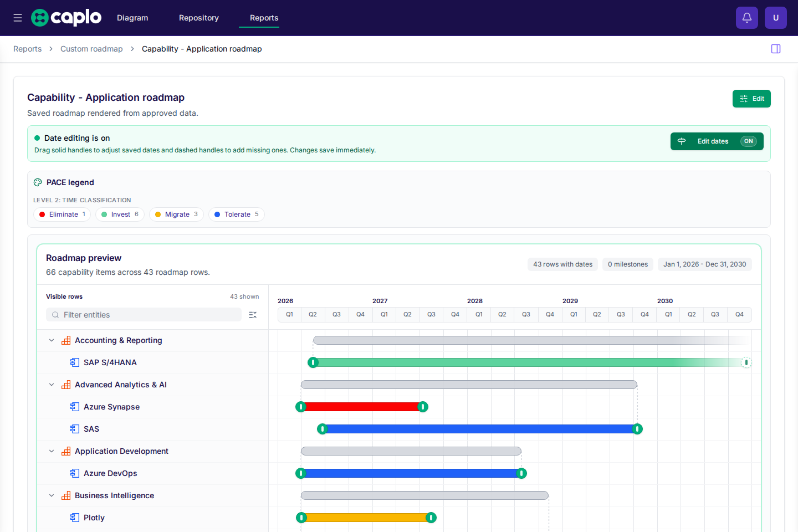Select the Plotly row label
Image resolution: width=798 pixels, height=532 pixels.
click(x=94, y=518)
